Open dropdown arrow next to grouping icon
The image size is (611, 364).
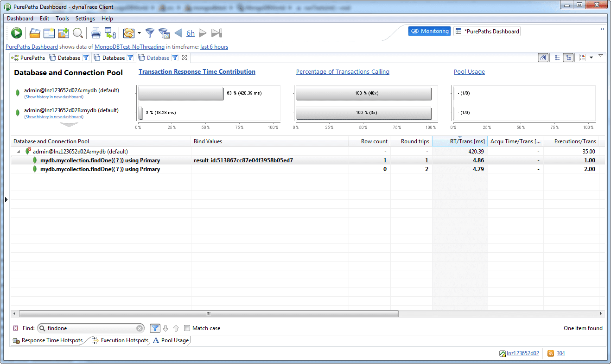(591, 58)
